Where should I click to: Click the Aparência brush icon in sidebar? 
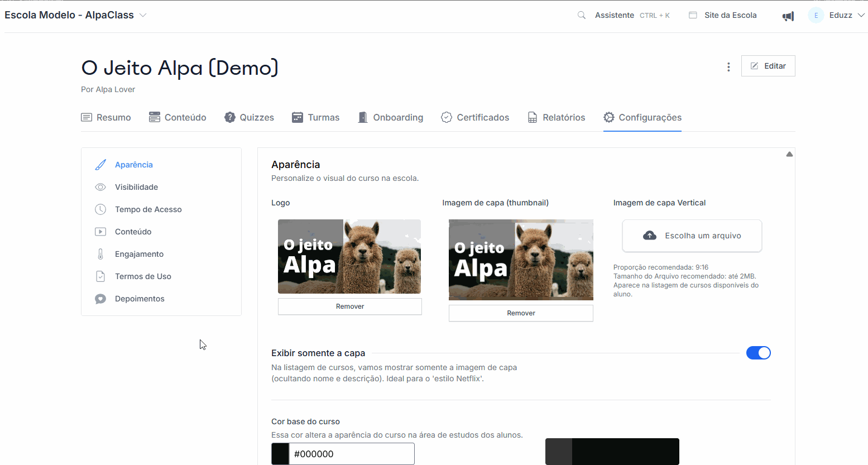(x=100, y=165)
